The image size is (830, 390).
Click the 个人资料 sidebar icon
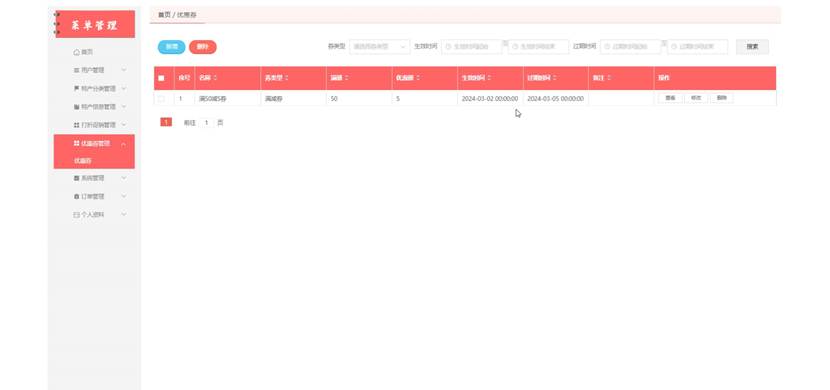pos(76,215)
